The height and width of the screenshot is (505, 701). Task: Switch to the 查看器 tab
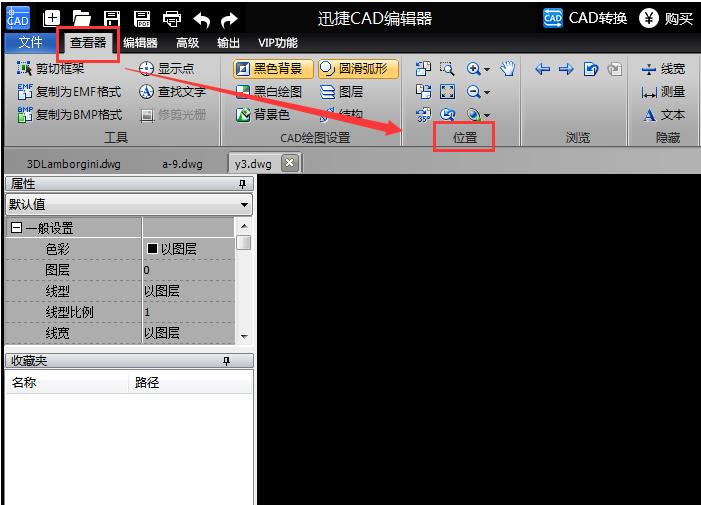tap(88, 43)
